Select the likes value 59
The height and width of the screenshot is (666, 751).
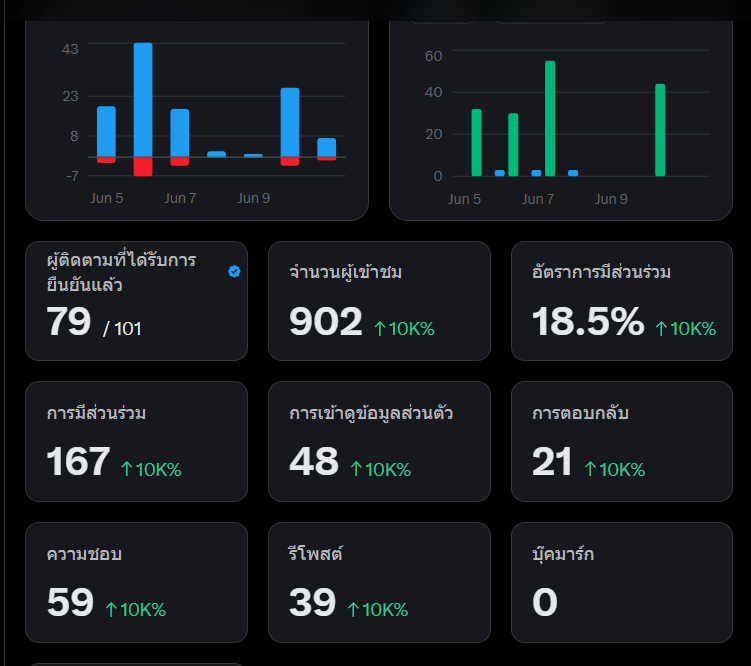pyautogui.click(x=70, y=602)
